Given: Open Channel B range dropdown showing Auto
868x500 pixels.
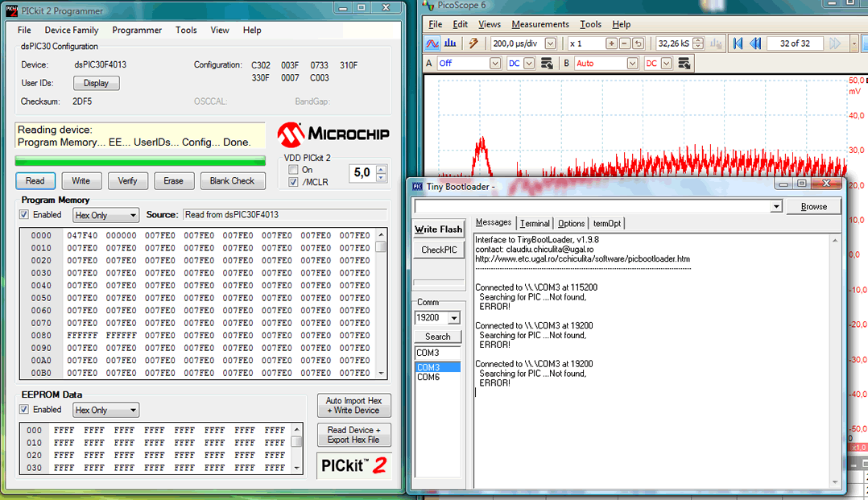Looking at the screenshot, I should 632,63.
